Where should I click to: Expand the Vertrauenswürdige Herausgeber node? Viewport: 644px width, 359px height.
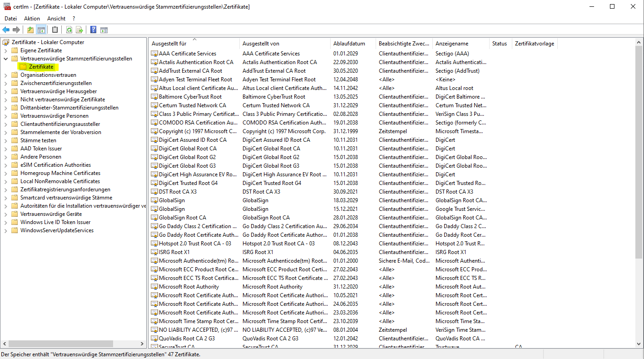(5, 91)
